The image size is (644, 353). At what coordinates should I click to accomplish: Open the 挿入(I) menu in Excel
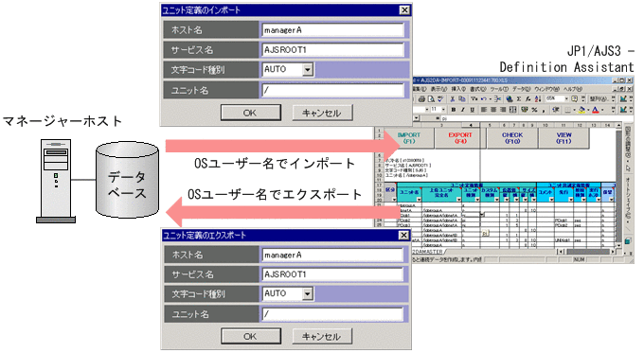458,89
